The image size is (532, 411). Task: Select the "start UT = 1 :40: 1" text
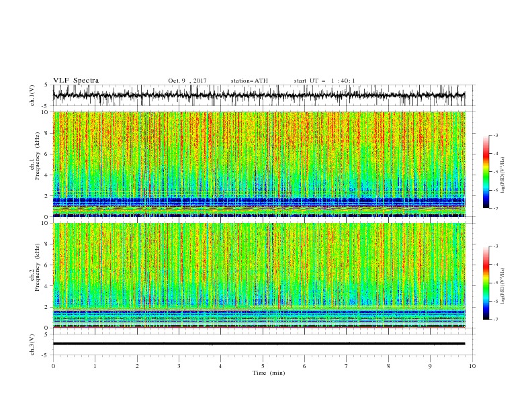[x=324, y=81]
